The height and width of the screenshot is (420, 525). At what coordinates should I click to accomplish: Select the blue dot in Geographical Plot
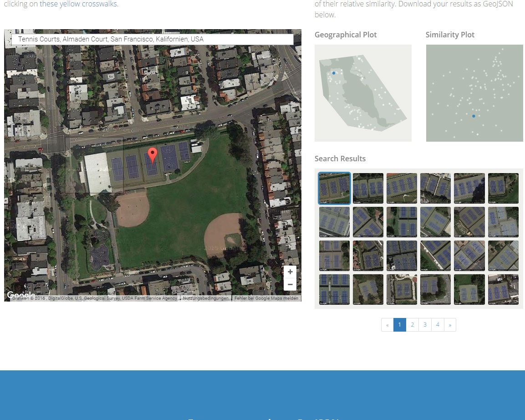pyautogui.click(x=334, y=73)
